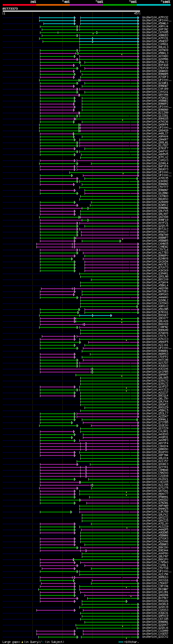Viewport: 173px width, 644px height.
Task: Open hit UniRef100_Q2KM86
Action: 155,59
